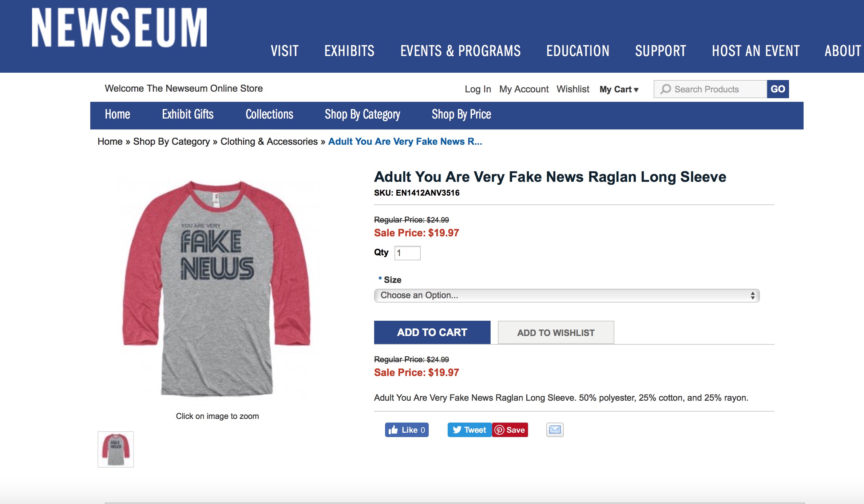Open Clothing & Accessories breadcrumb
Screen dimensions: 864x504
pyautogui.click(x=269, y=141)
